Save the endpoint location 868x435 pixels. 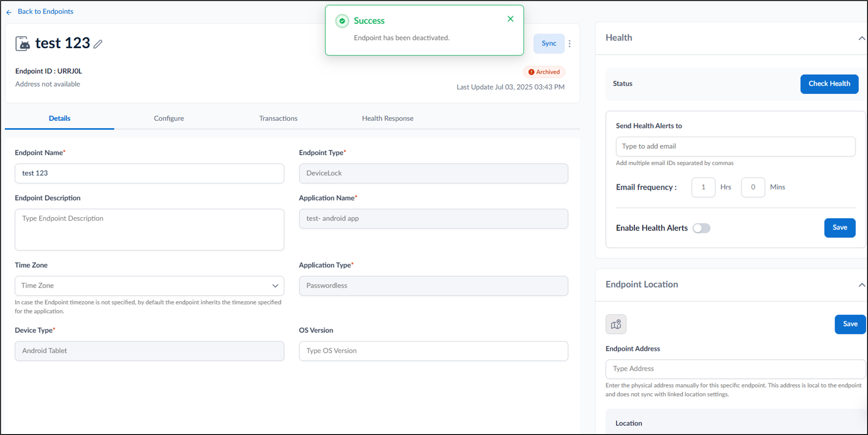(850, 324)
